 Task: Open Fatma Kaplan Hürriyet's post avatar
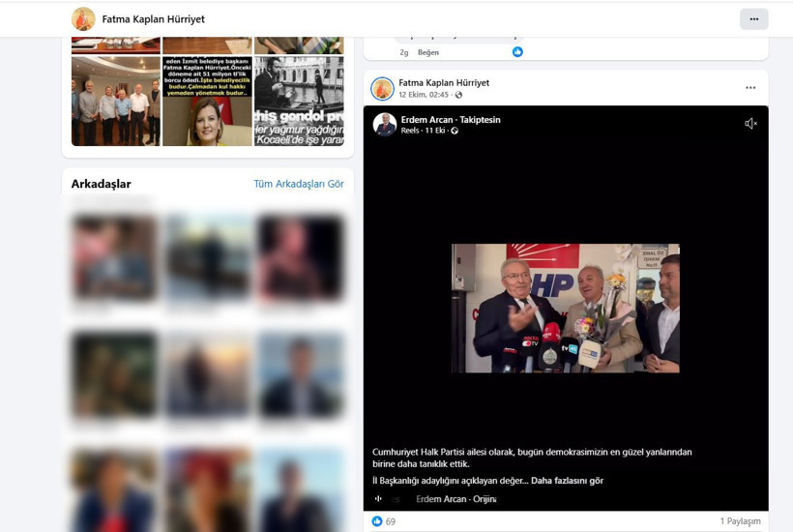[382, 88]
